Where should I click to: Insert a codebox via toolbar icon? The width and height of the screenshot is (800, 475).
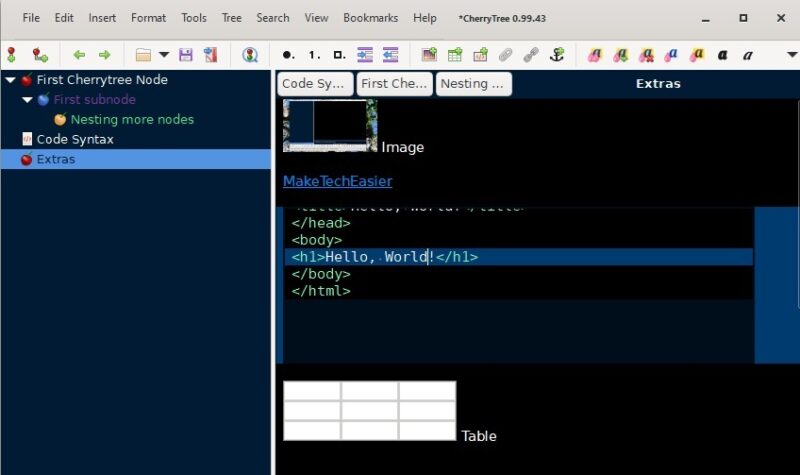tap(480, 54)
